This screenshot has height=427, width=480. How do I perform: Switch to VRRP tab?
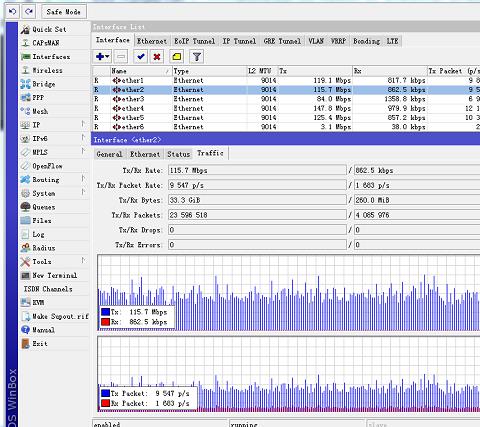pyautogui.click(x=338, y=41)
